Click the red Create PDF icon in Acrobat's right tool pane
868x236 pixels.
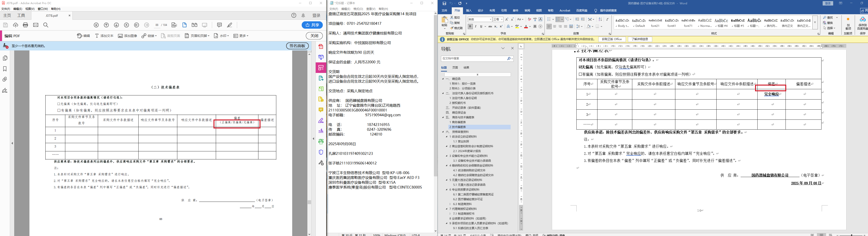tap(321, 47)
